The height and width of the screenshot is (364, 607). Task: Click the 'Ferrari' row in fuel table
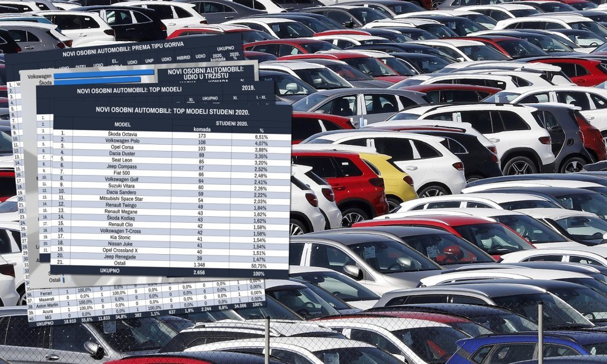point(46,293)
